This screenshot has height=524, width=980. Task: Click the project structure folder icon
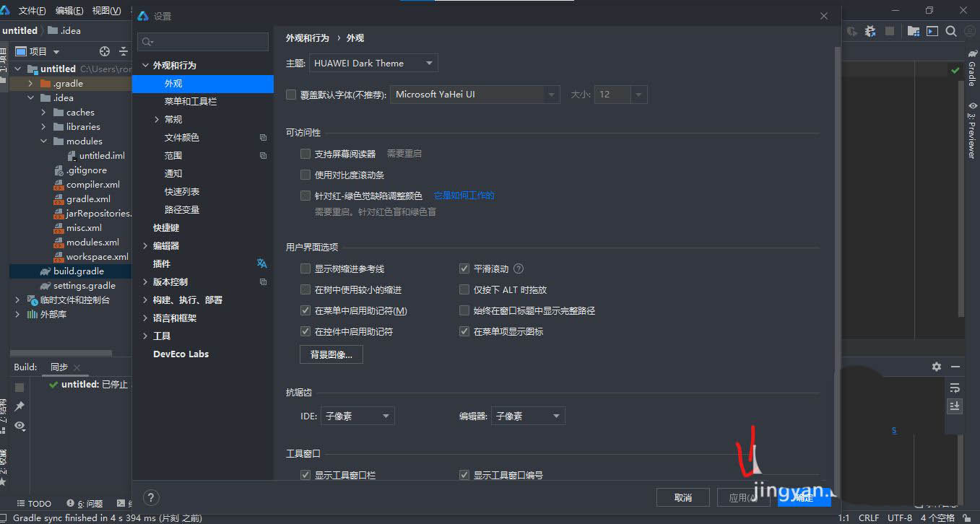tap(914, 31)
